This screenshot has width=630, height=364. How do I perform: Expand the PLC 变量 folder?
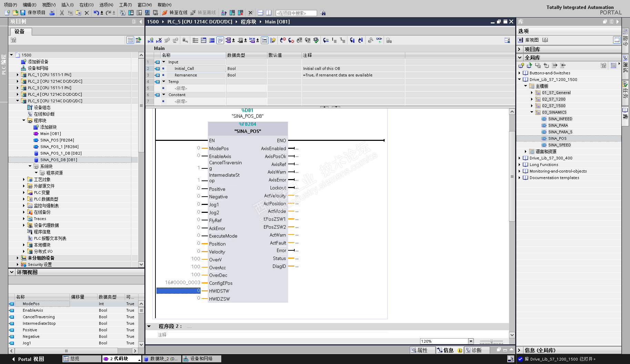pyautogui.click(x=24, y=193)
